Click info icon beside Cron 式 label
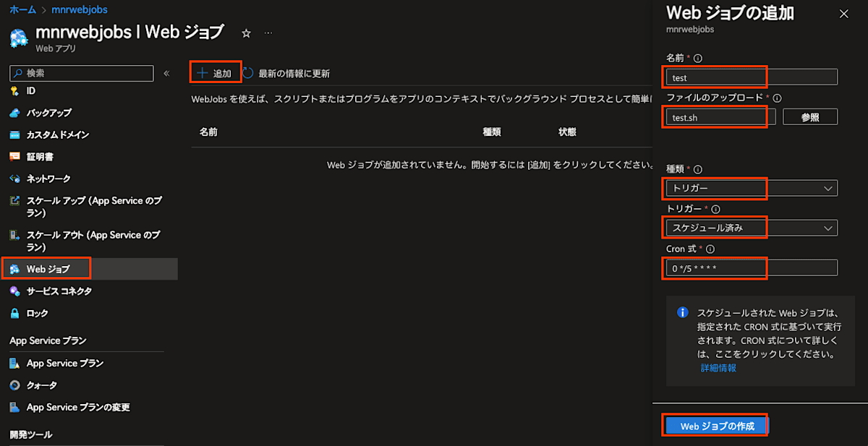868x446 pixels. pos(710,249)
